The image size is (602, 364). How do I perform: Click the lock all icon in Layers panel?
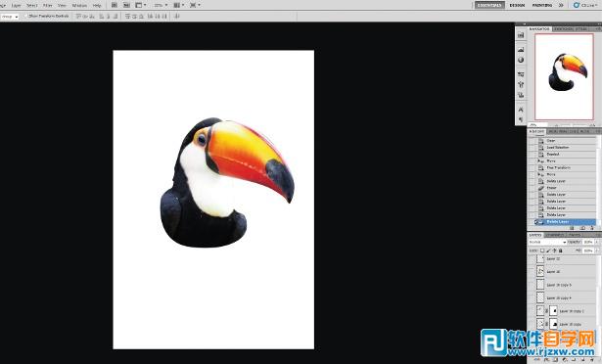561,250
